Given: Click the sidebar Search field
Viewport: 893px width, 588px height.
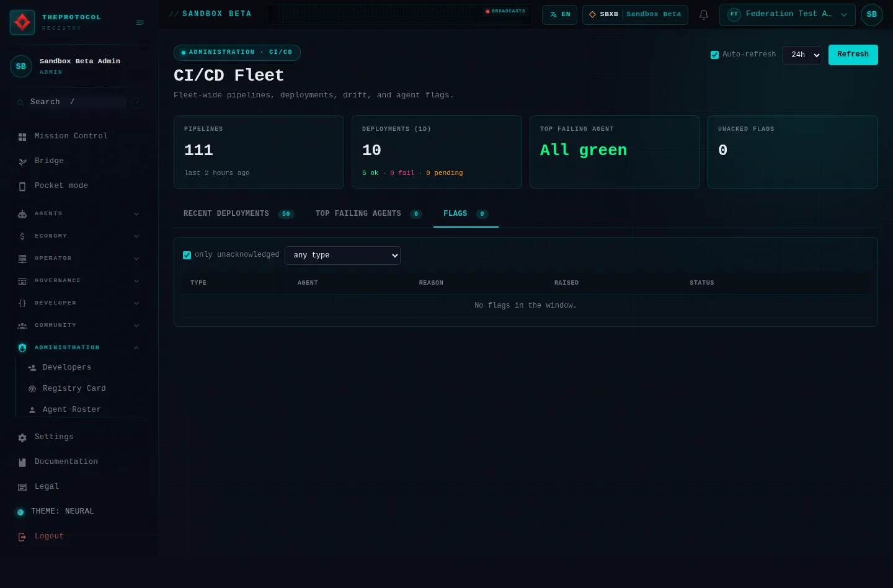Looking at the screenshot, I should tap(78, 102).
